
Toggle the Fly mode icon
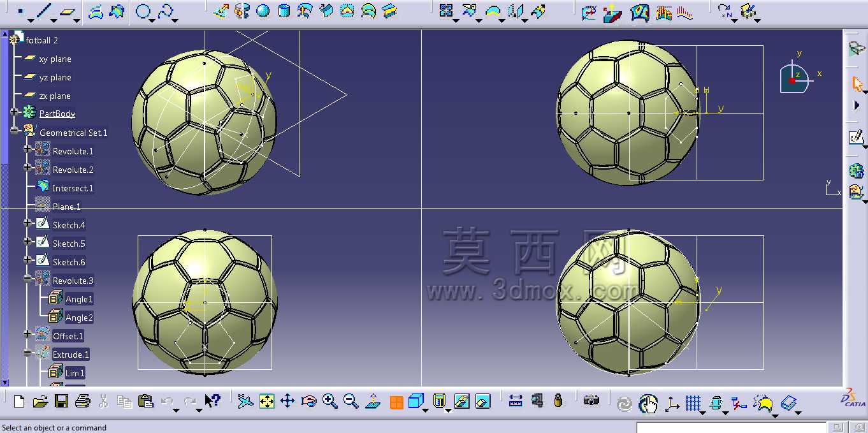click(x=245, y=401)
